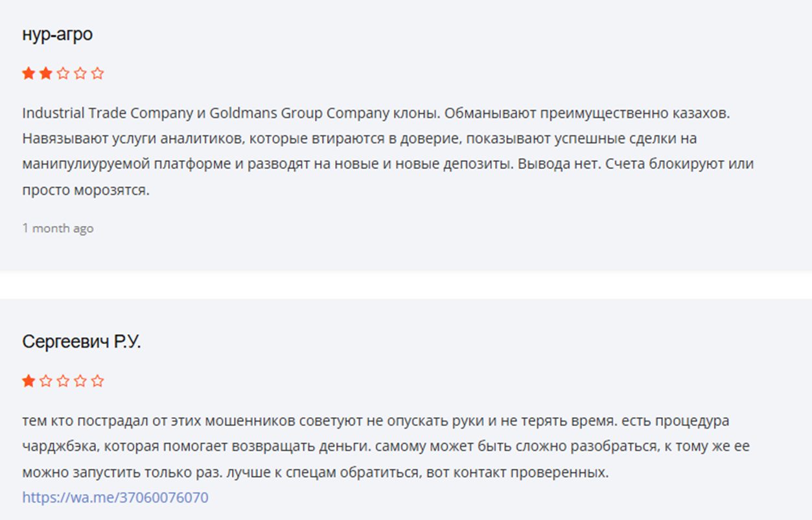Viewport: 812px width, 520px height.
Task: Click fifth star in нур-агро's rating
Action: [x=97, y=74]
